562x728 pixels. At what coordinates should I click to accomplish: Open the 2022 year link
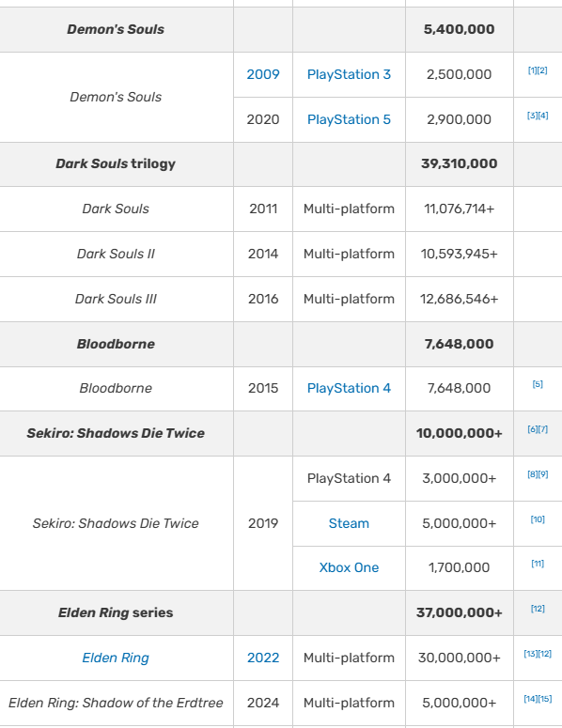point(263,658)
